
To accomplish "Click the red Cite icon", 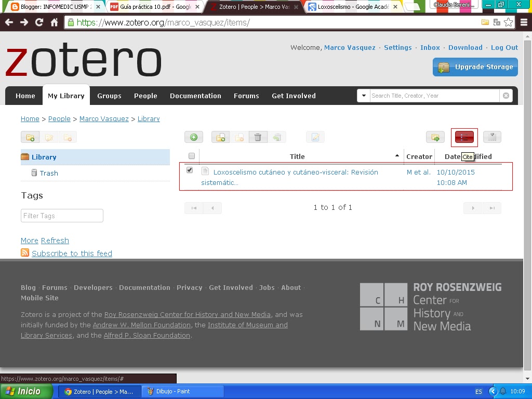I will (x=464, y=137).
